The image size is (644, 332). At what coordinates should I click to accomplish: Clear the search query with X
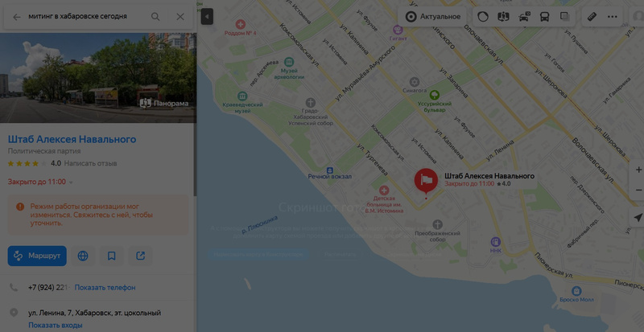[180, 17]
